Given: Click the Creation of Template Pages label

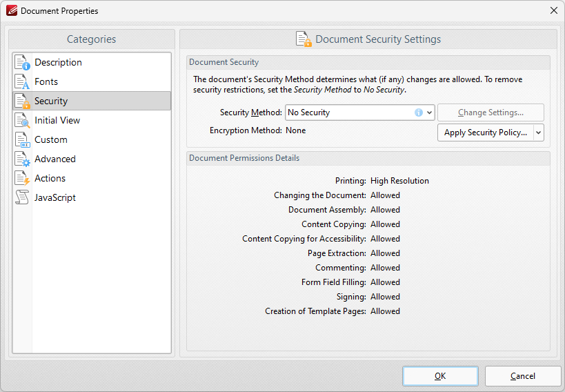Looking at the screenshot, I should [x=316, y=311].
